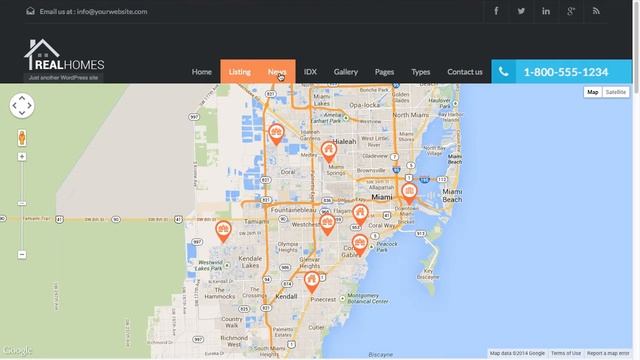The image size is (640, 360).
Task: Switch map to Satellite view
Action: click(616, 92)
